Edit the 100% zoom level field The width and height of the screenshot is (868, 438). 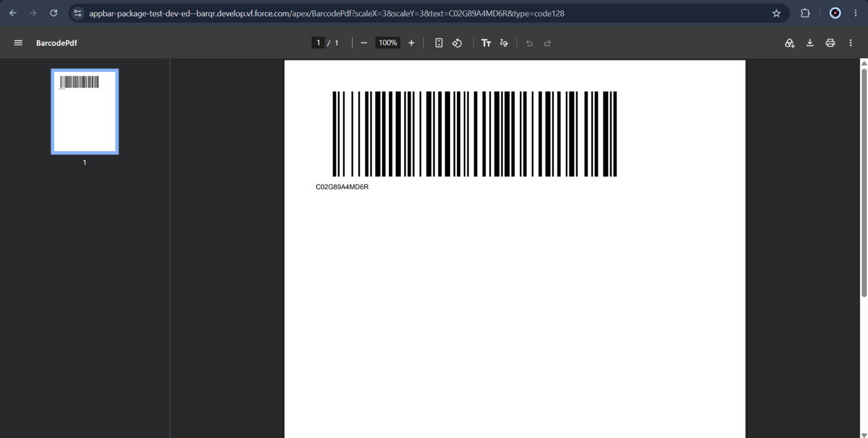tap(388, 43)
